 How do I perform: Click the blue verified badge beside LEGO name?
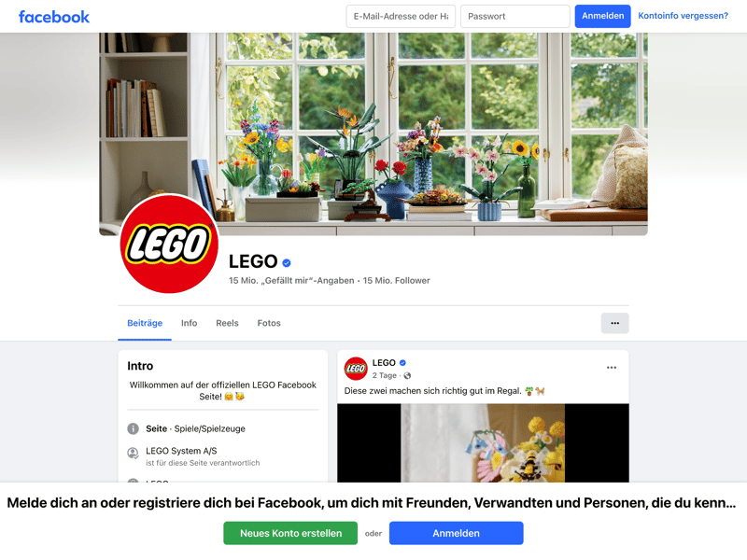[x=287, y=263]
